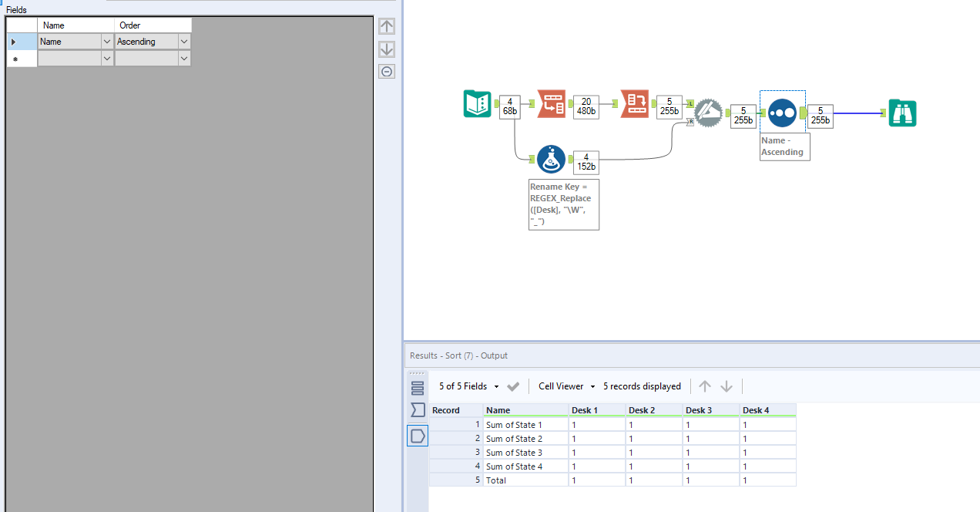Select the Dynamic Rename gear tool
Viewport: 980px width, 512px height.
click(x=709, y=113)
